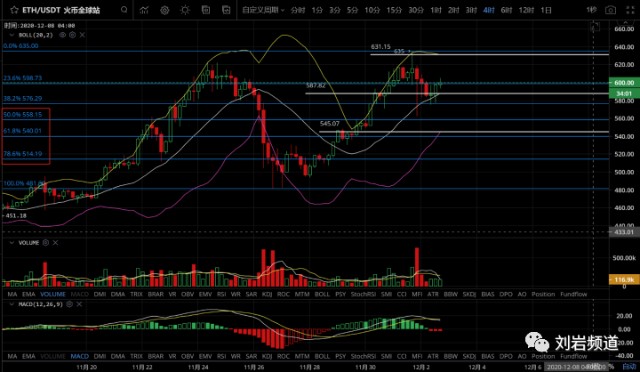Select the 1分 timeframe

pyautogui.click(x=317, y=10)
